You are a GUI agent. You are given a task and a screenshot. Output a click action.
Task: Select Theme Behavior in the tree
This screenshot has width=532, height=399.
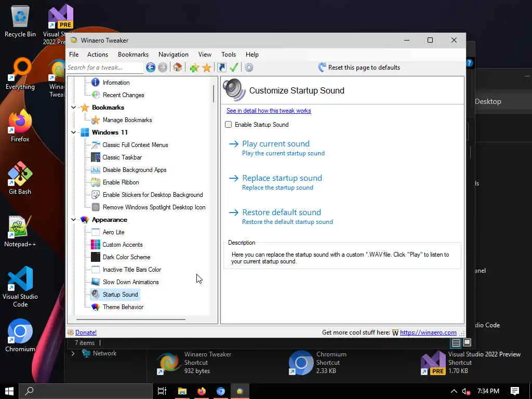pos(123,307)
